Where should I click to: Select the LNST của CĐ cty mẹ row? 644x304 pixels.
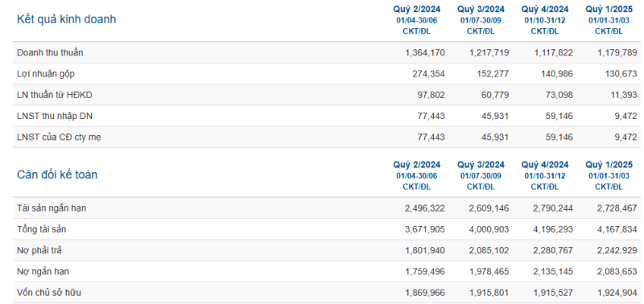pos(327,138)
